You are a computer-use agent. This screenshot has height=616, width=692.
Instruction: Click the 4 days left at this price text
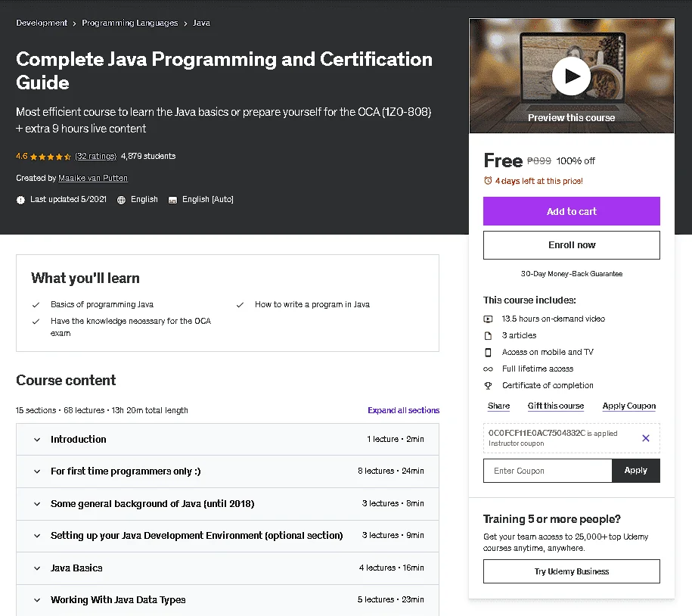(539, 181)
